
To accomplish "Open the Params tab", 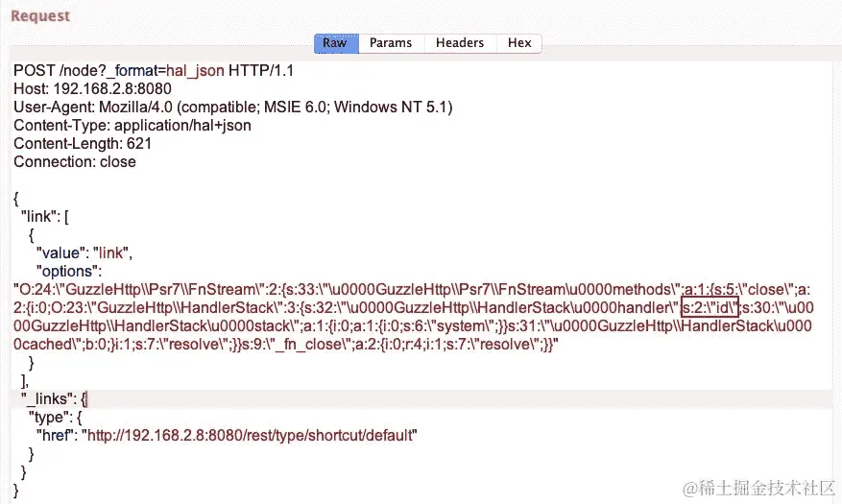I will [x=391, y=43].
